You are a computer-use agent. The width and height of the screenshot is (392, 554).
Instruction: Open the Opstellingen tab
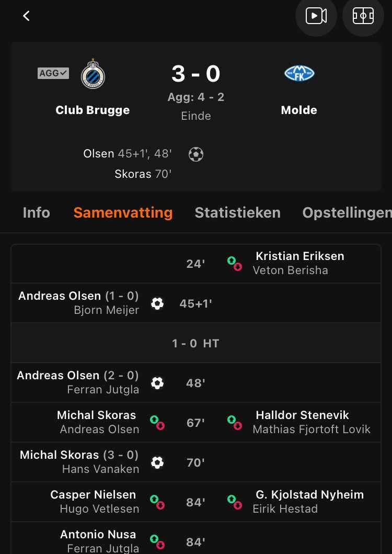coord(347,213)
